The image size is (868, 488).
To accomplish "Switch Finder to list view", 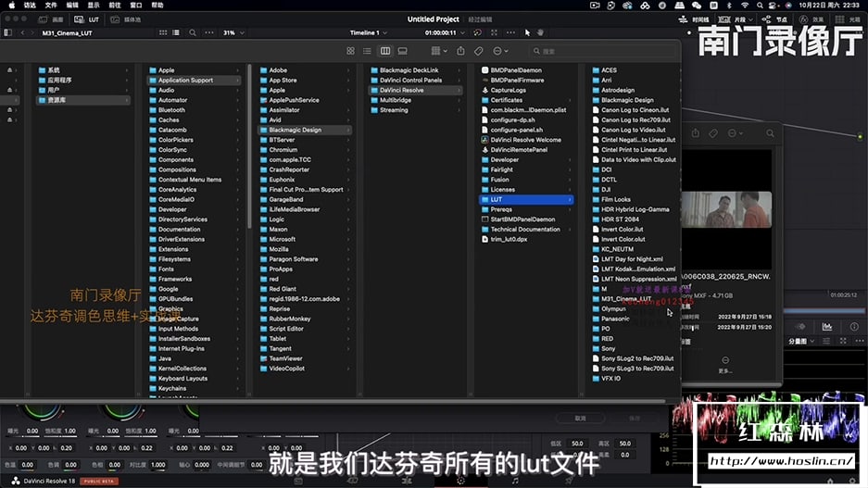I will point(368,50).
